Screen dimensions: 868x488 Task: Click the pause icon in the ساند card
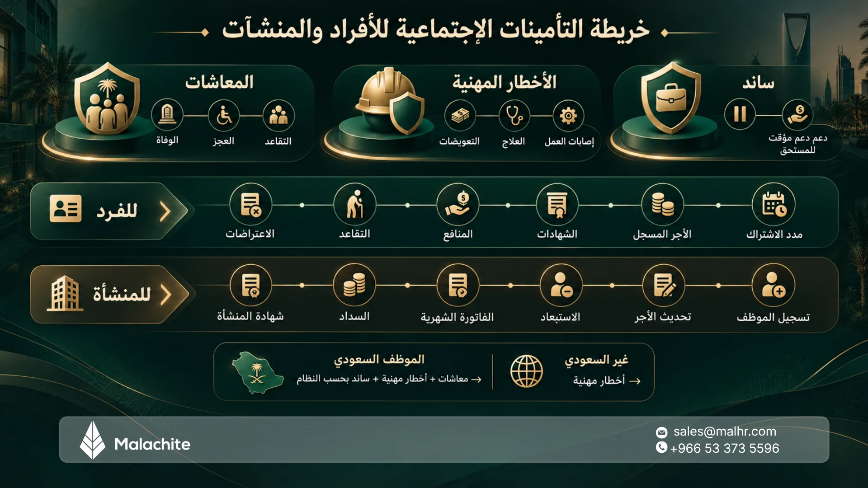pos(740,114)
